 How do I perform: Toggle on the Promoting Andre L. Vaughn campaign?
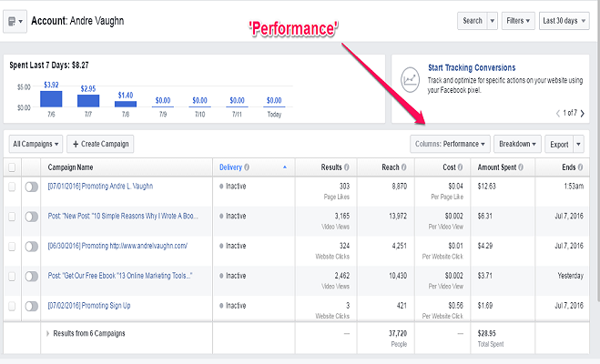pyautogui.click(x=31, y=186)
